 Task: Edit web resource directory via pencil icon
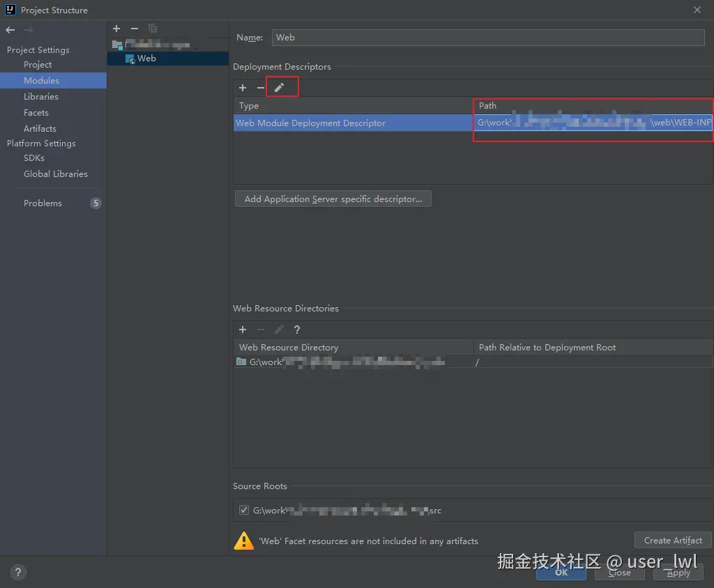[x=279, y=330]
